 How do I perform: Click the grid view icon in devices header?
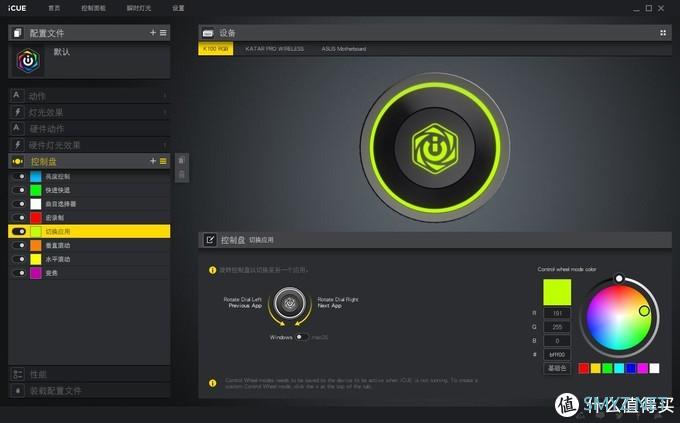663,33
